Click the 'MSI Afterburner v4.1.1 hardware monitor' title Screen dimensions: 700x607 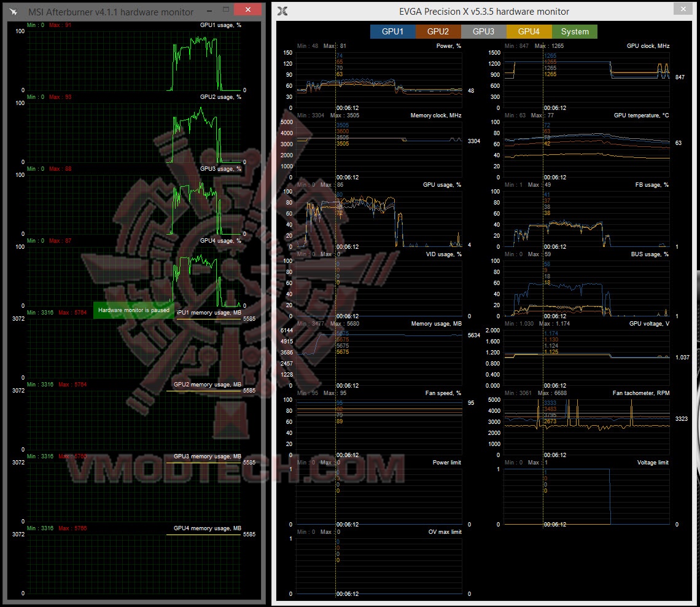point(111,12)
